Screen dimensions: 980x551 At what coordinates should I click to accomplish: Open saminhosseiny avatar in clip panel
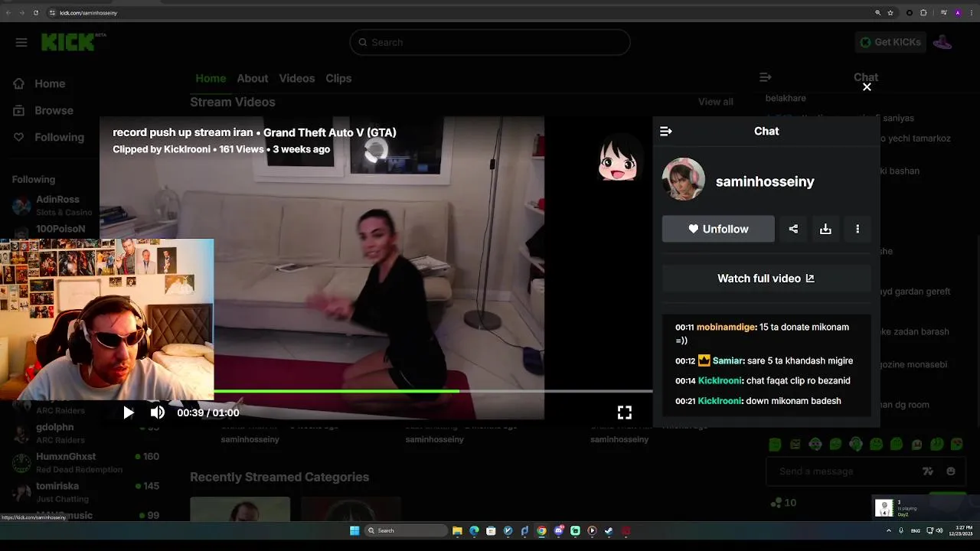click(x=683, y=179)
